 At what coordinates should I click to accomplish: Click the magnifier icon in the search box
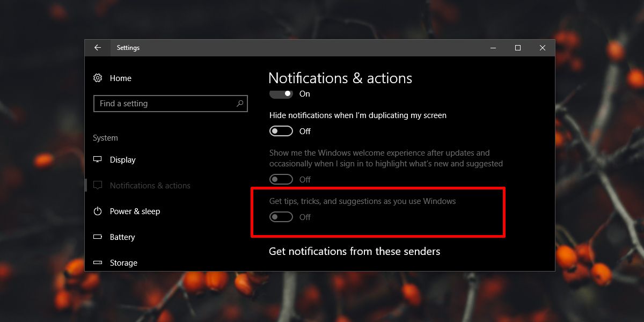[x=240, y=104]
